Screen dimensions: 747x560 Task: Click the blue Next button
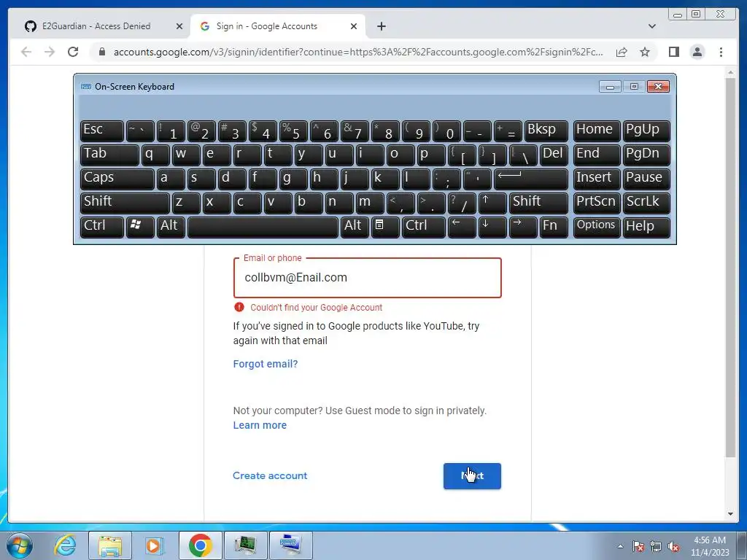[x=472, y=476]
